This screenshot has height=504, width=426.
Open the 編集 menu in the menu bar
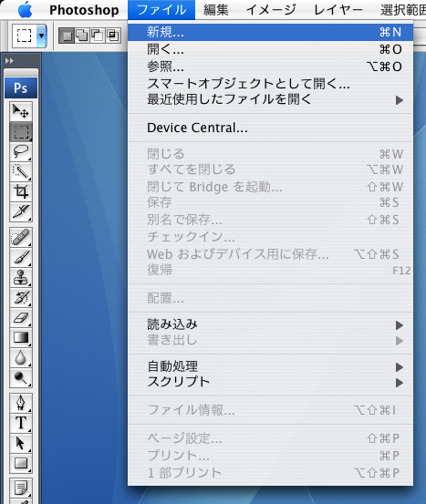click(216, 10)
